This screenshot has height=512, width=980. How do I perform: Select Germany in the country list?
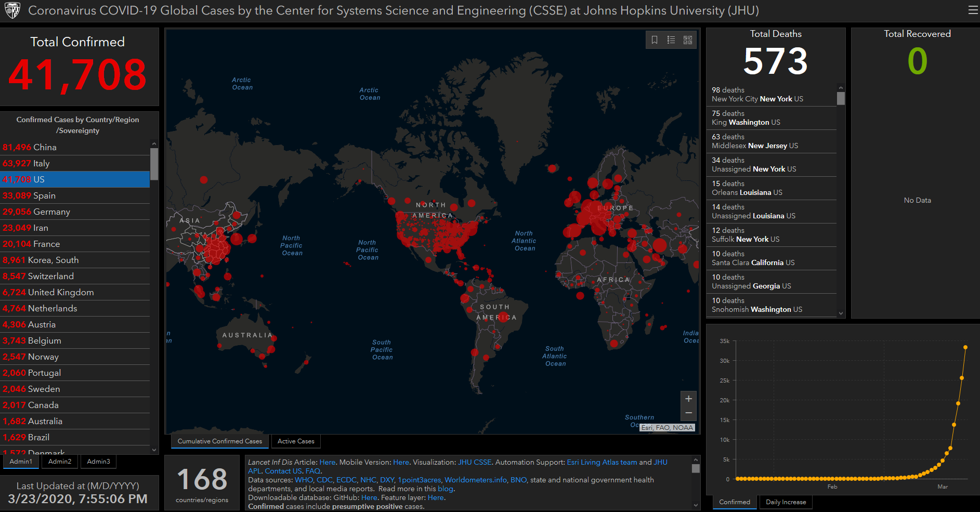75,212
